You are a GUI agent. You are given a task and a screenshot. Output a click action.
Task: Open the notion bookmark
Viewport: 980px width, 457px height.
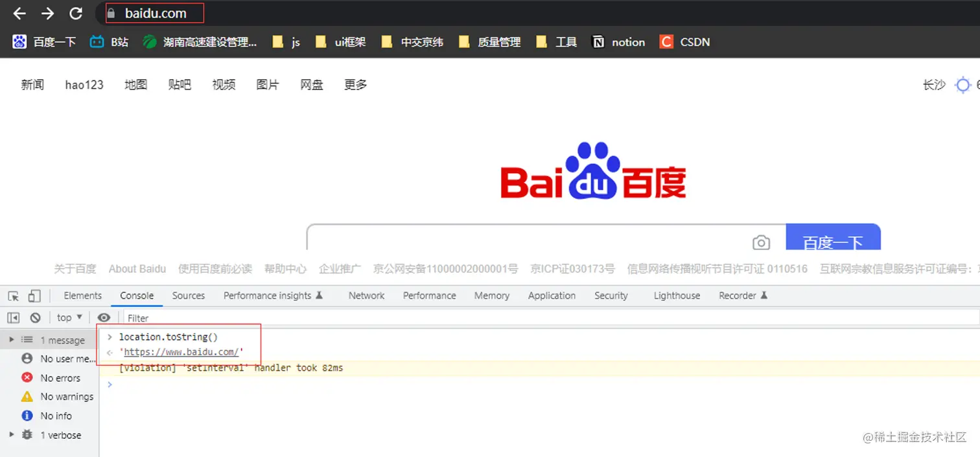(618, 42)
